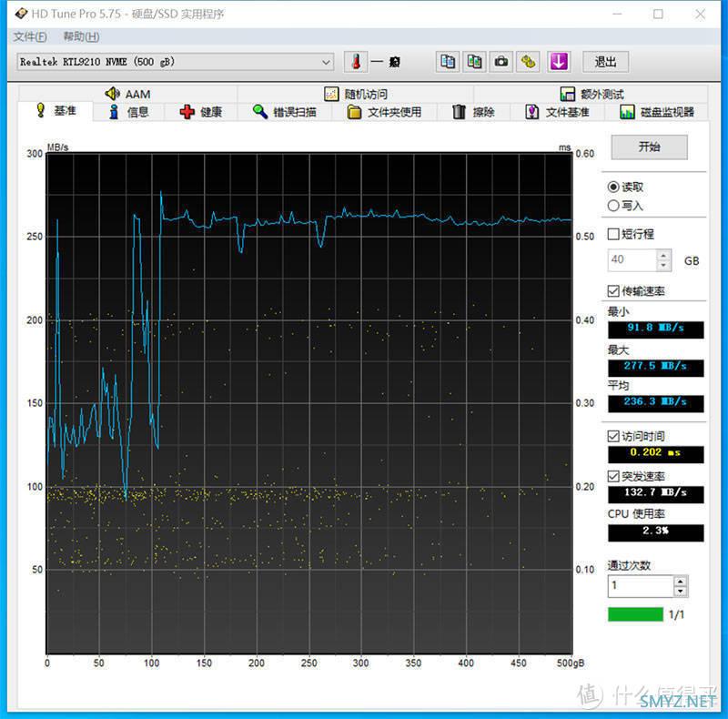Image resolution: width=728 pixels, height=719 pixels.
Task: Click the access time 0.202 ms value
Action: tap(655, 453)
